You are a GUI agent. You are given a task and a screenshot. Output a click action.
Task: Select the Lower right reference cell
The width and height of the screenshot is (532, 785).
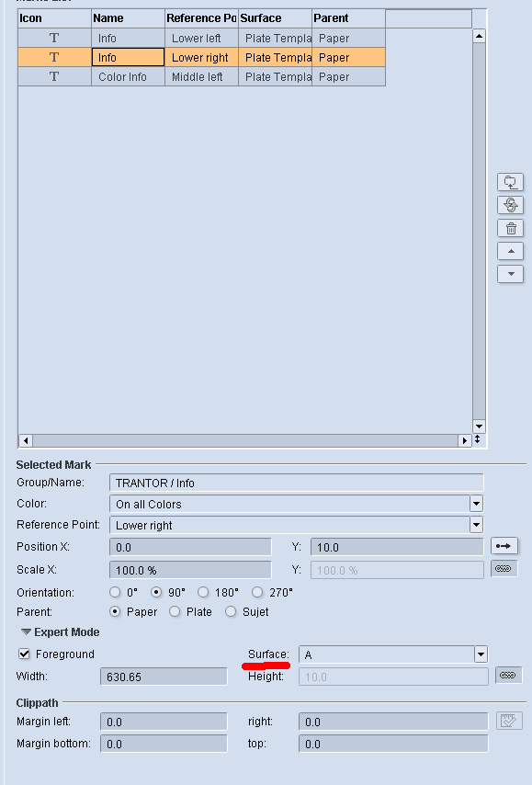click(x=202, y=58)
